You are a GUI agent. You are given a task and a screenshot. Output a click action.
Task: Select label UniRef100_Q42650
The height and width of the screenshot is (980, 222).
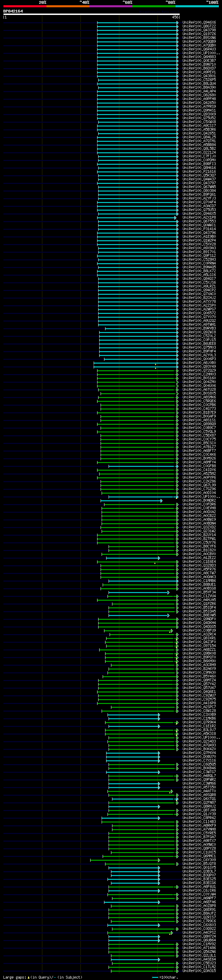click(199, 103)
